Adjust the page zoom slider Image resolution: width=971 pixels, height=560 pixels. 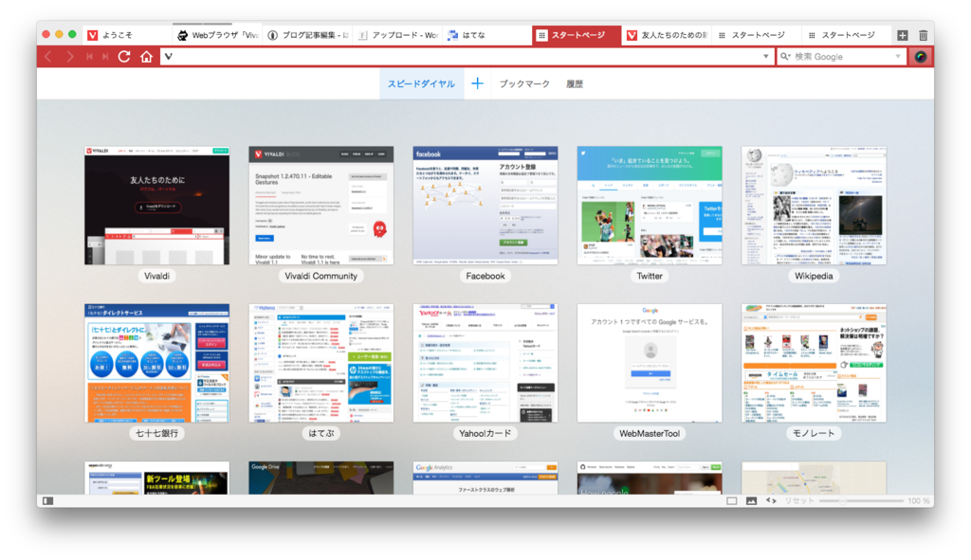click(x=861, y=500)
